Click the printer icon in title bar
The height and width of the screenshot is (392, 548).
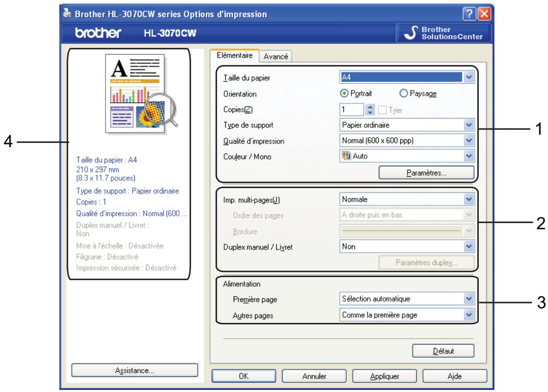67,14
